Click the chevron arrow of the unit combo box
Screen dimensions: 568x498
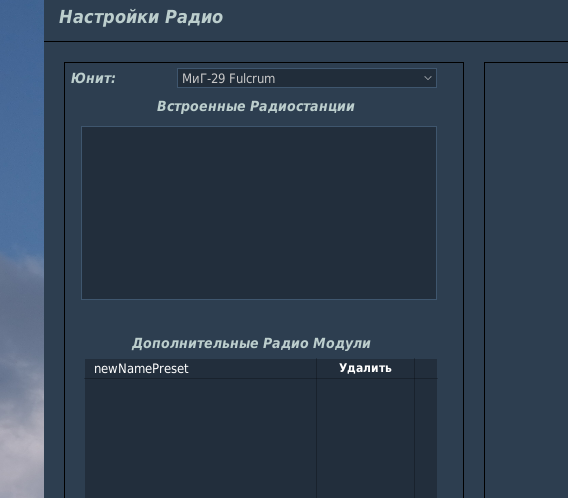[427, 78]
